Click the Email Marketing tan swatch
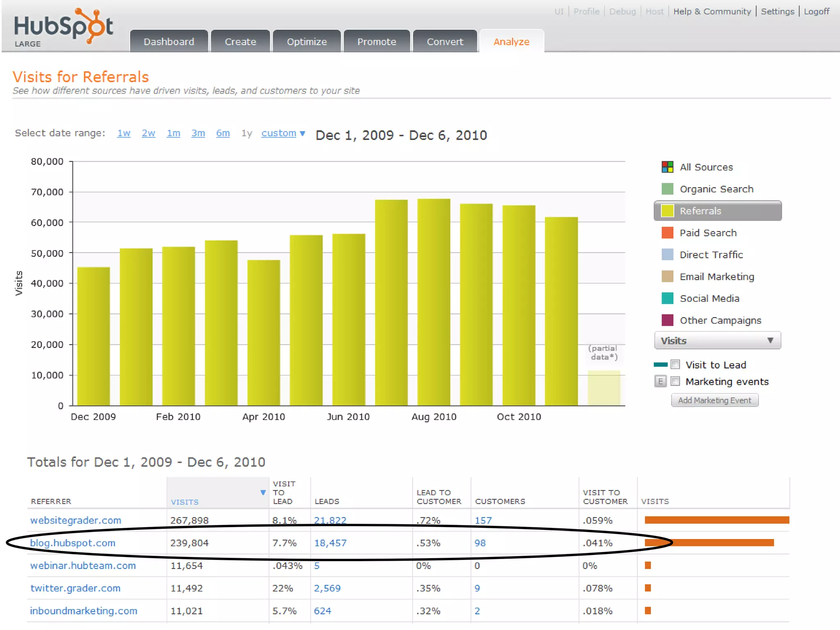Image resolution: width=840 pixels, height=630 pixels. tap(667, 276)
